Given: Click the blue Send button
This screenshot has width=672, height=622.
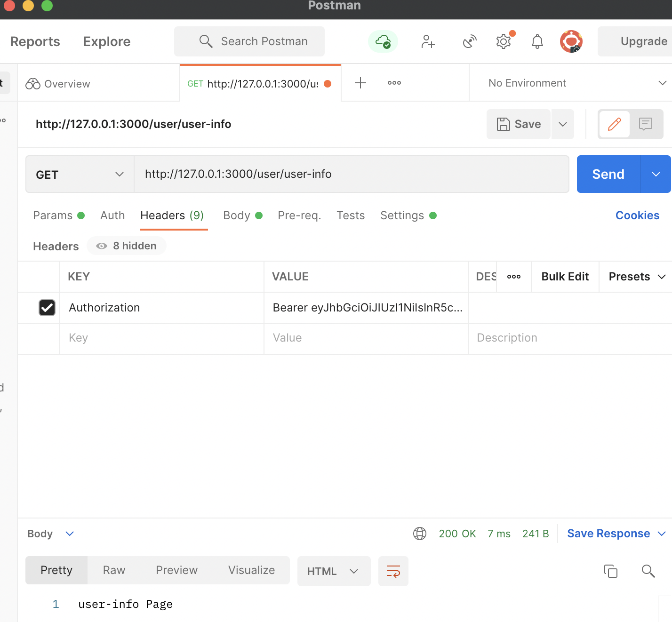Looking at the screenshot, I should 608,174.
